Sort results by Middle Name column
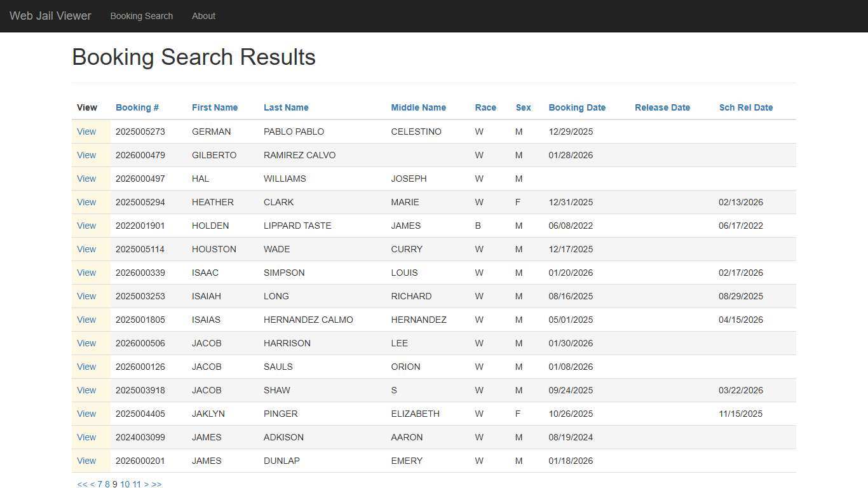Screen dimensions: 868x488 418,107
